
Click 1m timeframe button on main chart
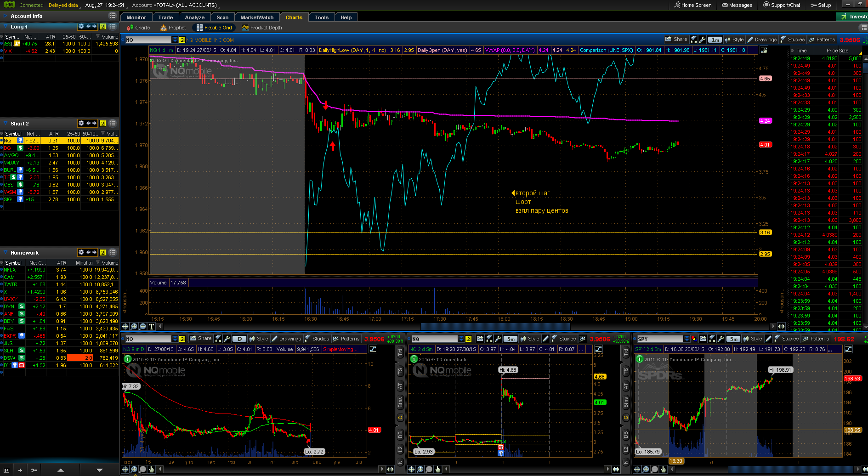715,40
